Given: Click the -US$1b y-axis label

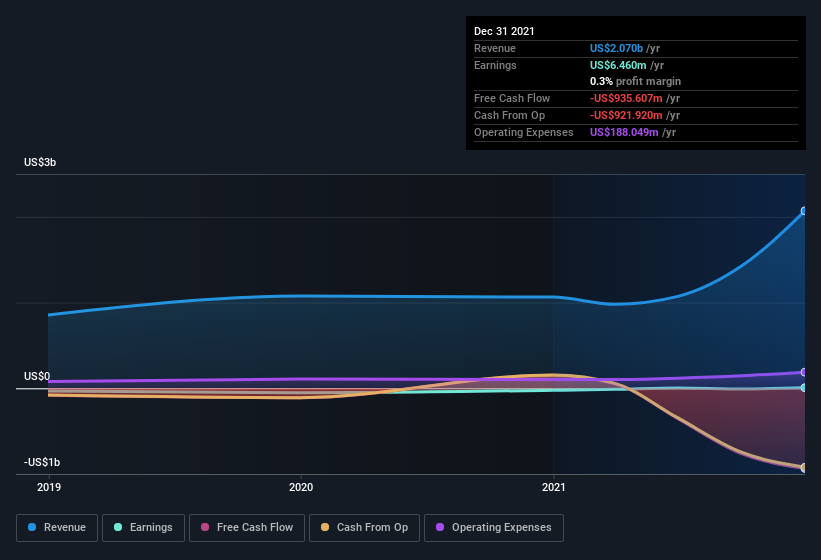Looking at the screenshot, I should [x=42, y=462].
